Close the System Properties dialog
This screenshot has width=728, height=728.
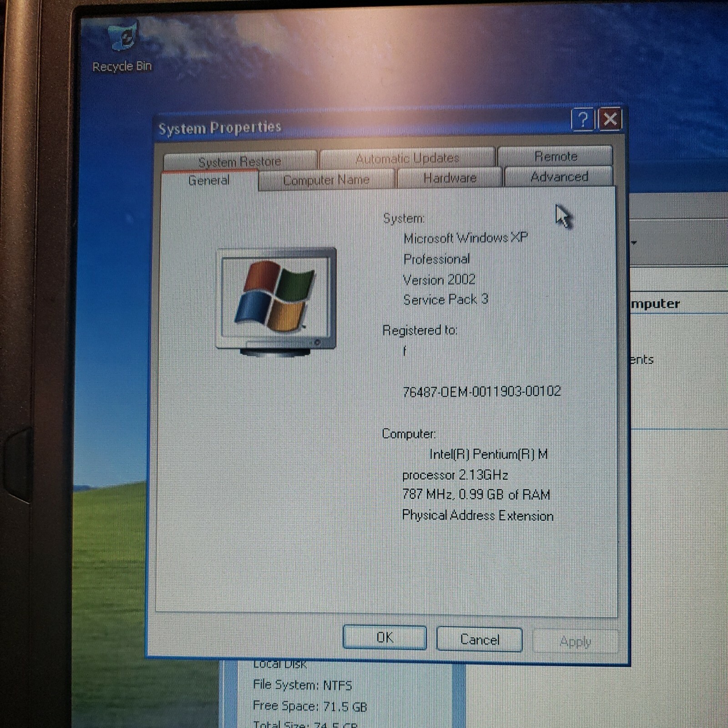(x=610, y=119)
